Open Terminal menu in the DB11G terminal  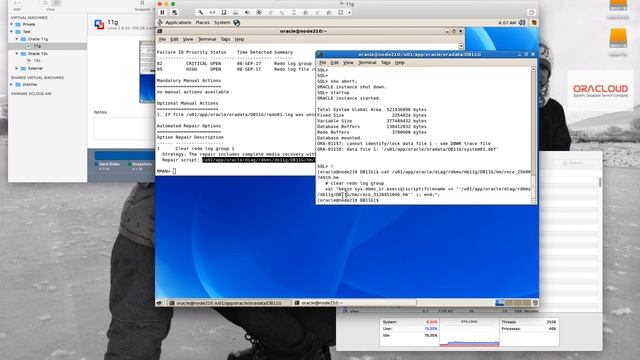click(x=367, y=62)
